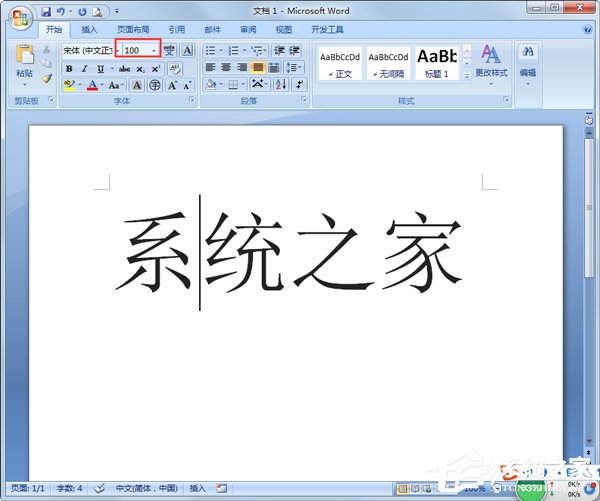Expand the font size dropdown showing 100
The width and height of the screenshot is (600, 501).
tap(154, 50)
